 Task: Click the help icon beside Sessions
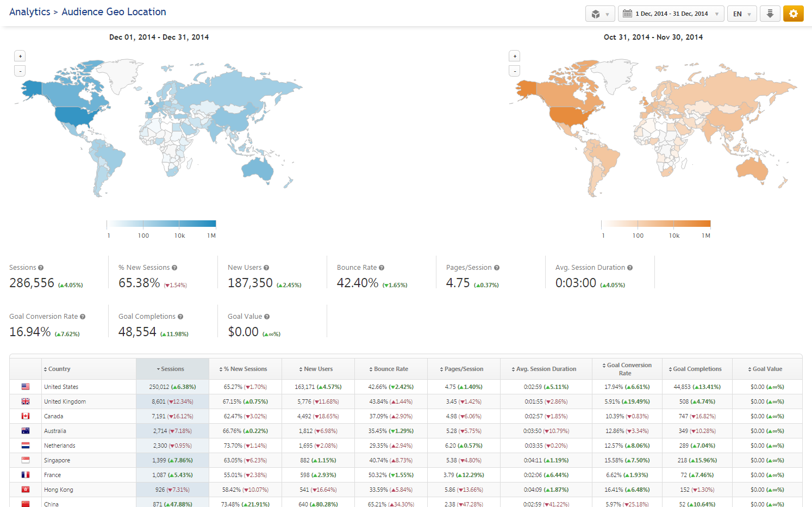41,268
